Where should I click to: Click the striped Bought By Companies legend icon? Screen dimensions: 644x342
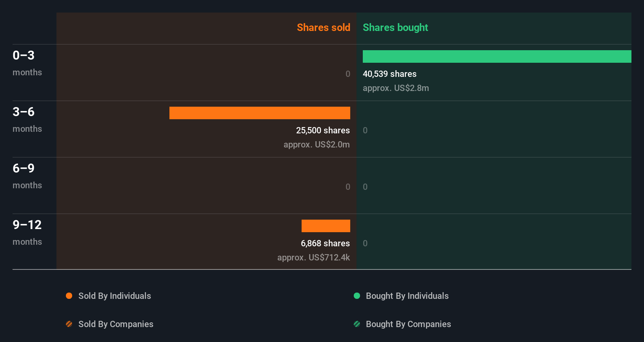[357, 324]
